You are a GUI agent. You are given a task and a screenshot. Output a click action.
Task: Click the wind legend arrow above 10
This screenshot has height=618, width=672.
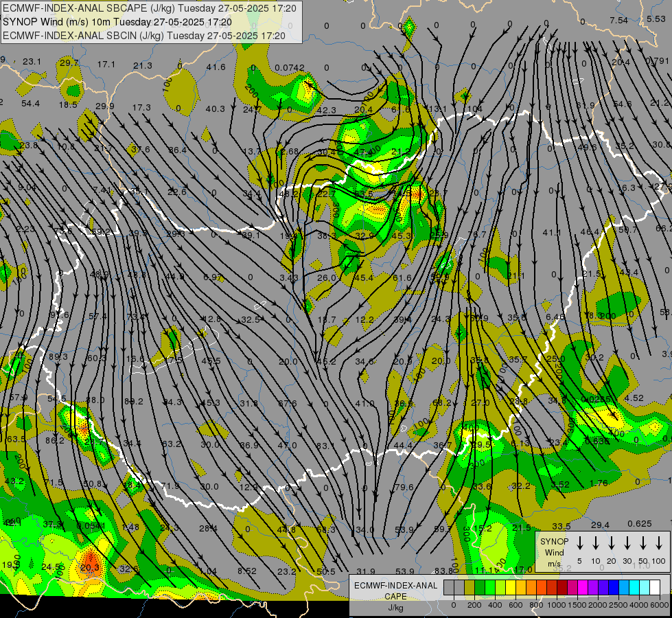pos(596,543)
